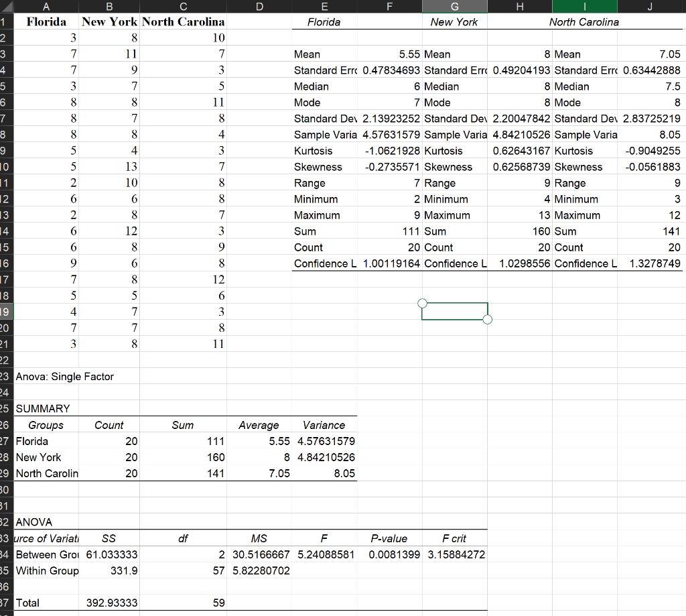Click Within Groups SS value 331.9
Image resolution: width=686 pixels, height=616 pixels.
pyautogui.click(x=124, y=571)
